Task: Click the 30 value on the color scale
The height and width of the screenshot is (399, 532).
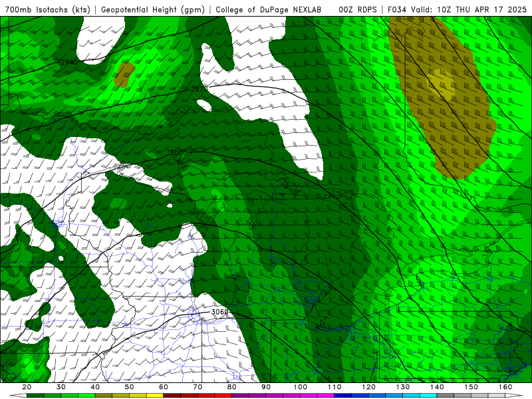Action: click(61, 387)
